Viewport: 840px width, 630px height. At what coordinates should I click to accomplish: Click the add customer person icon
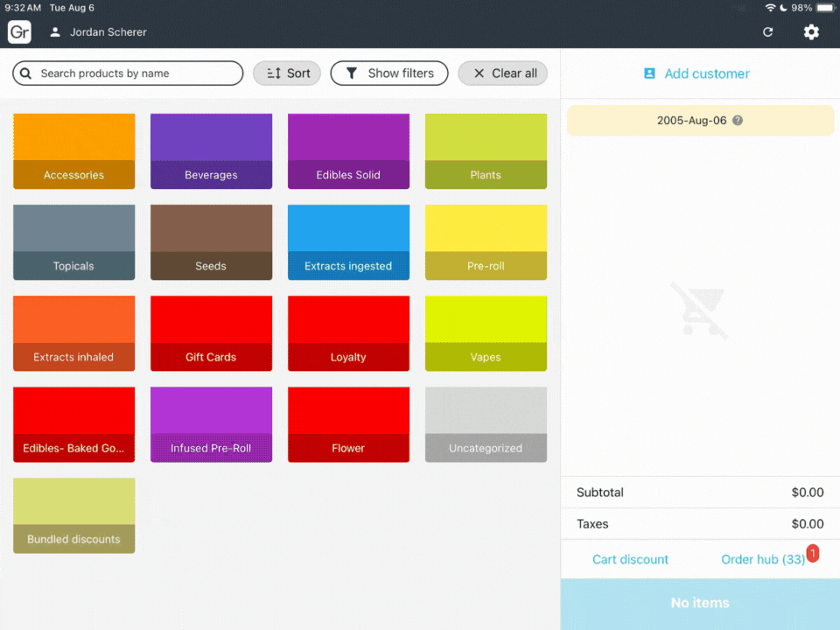[649, 73]
